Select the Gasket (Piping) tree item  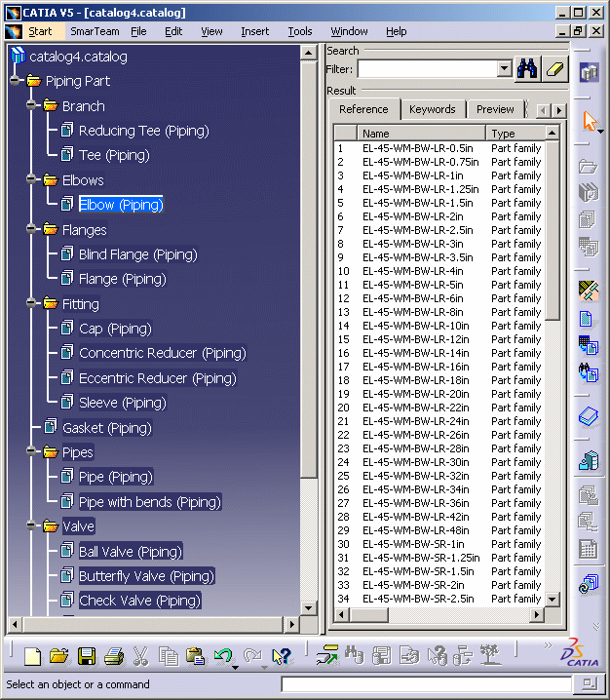pyautogui.click(x=107, y=428)
